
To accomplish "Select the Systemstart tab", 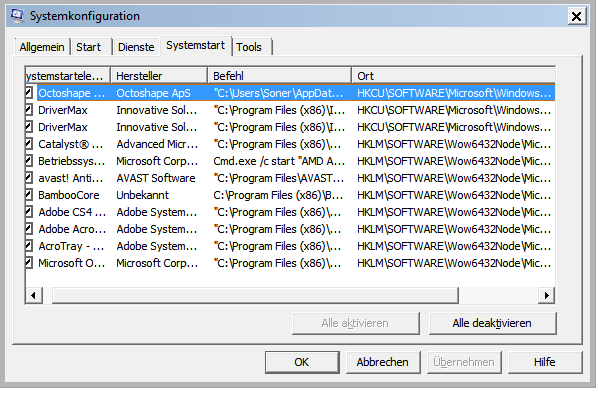I will [x=196, y=45].
